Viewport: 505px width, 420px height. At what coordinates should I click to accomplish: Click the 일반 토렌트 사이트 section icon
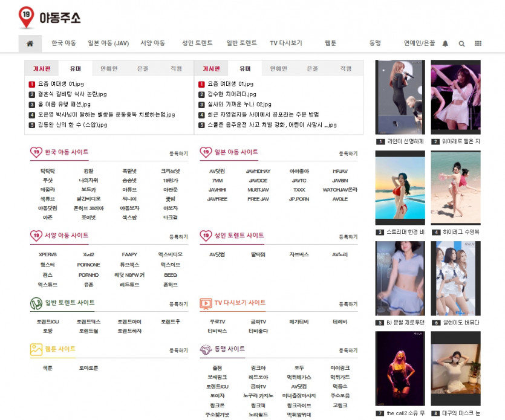click(36, 303)
